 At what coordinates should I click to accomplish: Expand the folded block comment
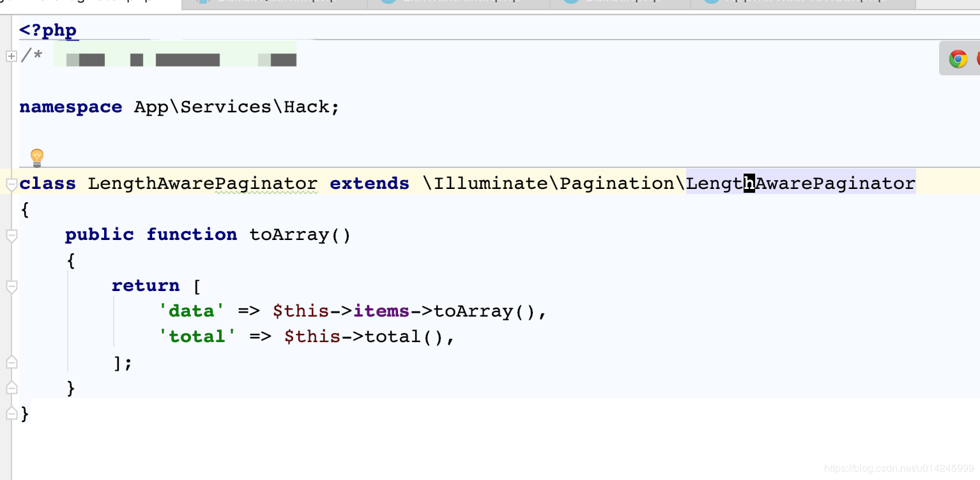[x=11, y=56]
